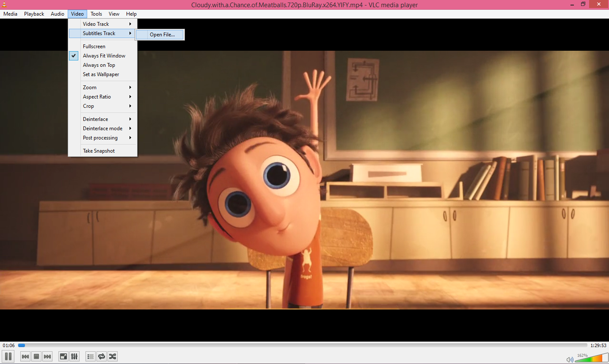Mute audio using the speaker icon
The width and height of the screenshot is (609, 364).
point(570,359)
